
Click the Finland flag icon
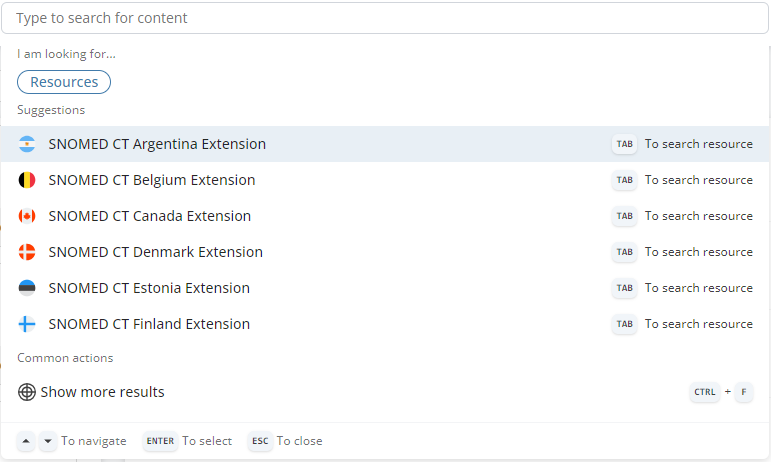(27, 324)
